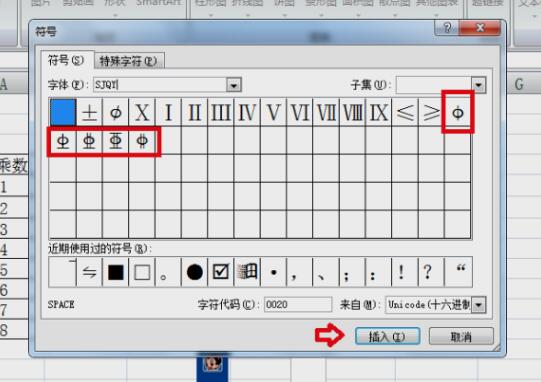The width and height of the screenshot is (541, 382).
Task: Pick recent symbol ideographic comma
Action: [326, 272]
